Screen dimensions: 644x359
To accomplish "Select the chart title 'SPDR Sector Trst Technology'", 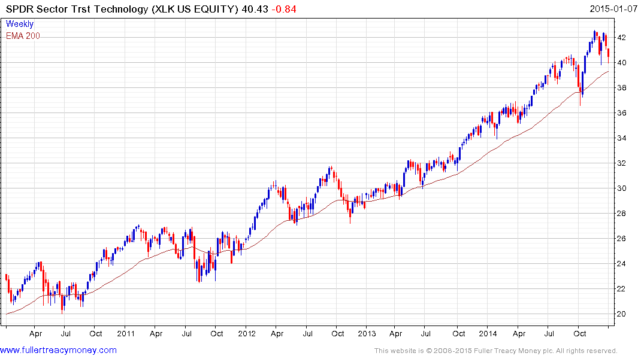I will 77,9.
